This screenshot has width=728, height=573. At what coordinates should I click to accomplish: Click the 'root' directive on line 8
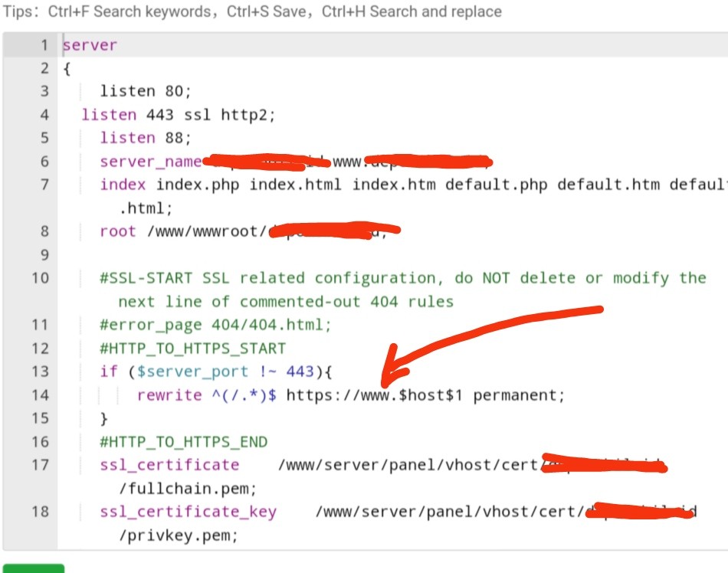(118, 231)
